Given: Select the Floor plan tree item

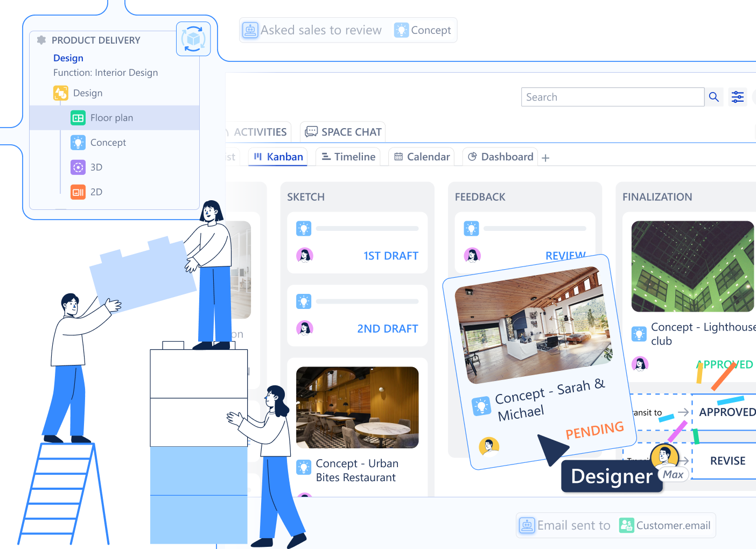Looking at the screenshot, I should click(111, 118).
